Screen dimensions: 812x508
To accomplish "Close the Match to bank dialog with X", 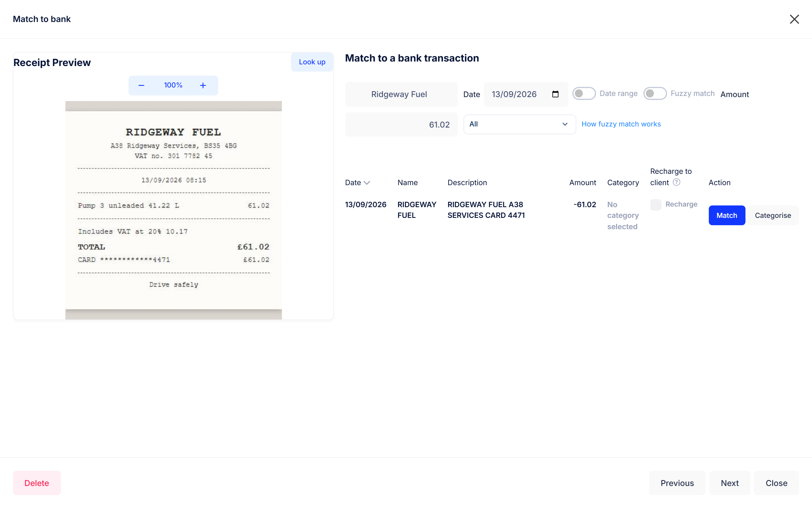I will (794, 19).
